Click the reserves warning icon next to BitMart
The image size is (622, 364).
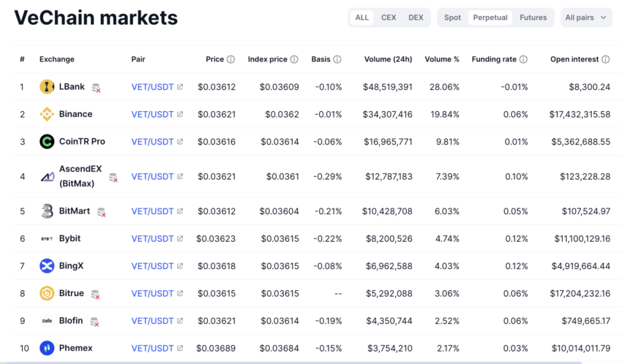(102, 212)
